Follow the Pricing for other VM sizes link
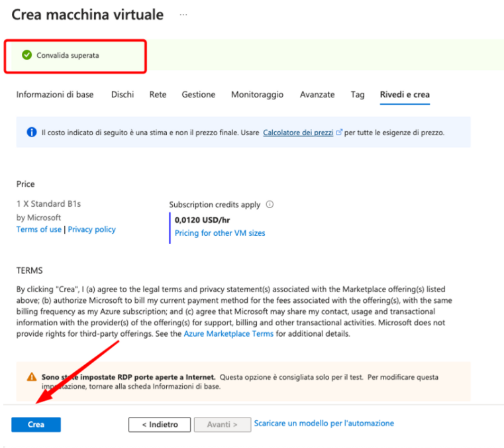Screen dimensions: 504x448 click(x=220, y=233)
